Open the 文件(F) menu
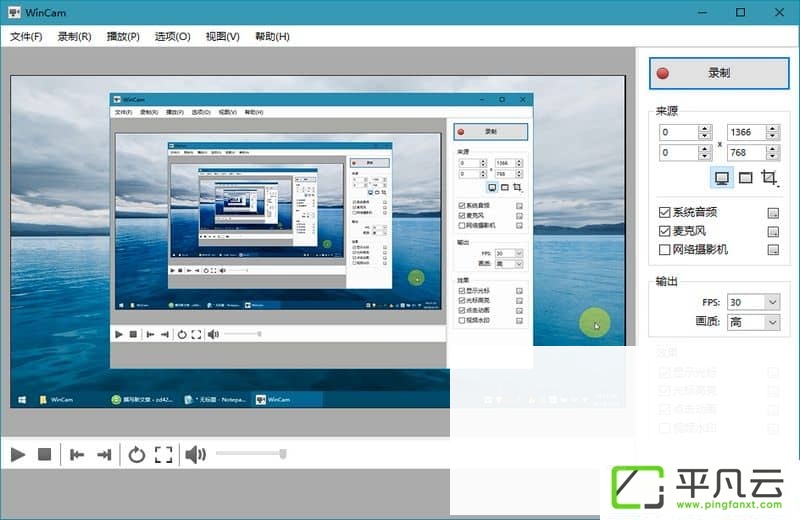 26,37
